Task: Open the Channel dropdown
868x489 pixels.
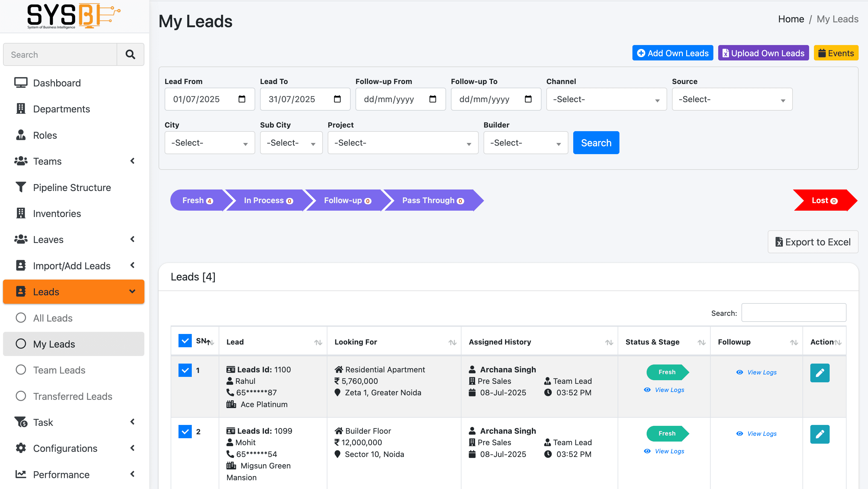Action: pos(606,99)
